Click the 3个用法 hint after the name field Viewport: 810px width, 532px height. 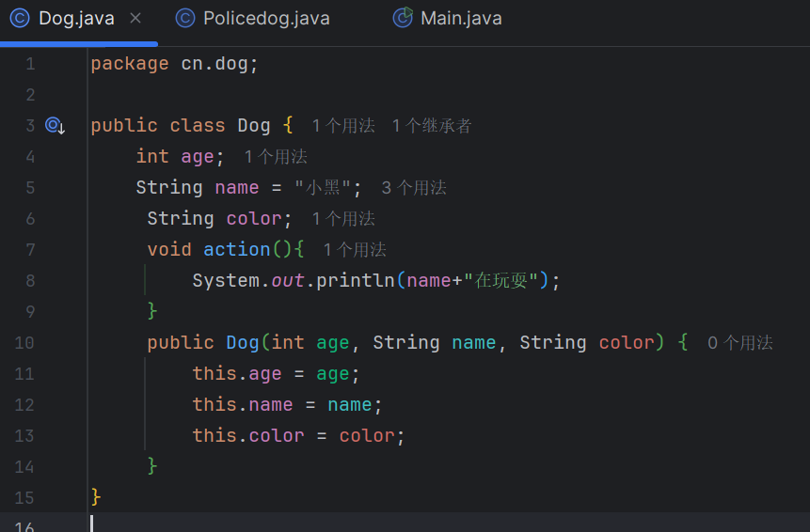pyautogui.click(x=414, y=188)
